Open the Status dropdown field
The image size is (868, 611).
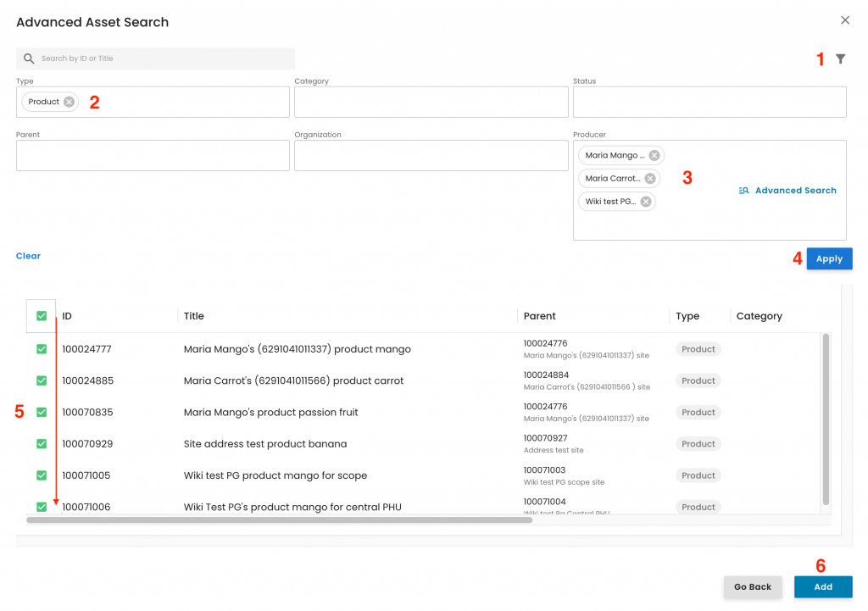click(709, 102)
